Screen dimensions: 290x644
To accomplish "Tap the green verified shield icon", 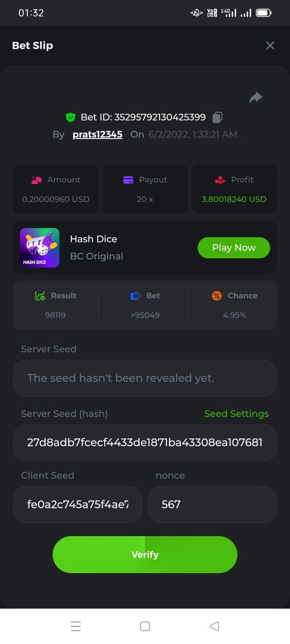I will click(x=70, y=117).
